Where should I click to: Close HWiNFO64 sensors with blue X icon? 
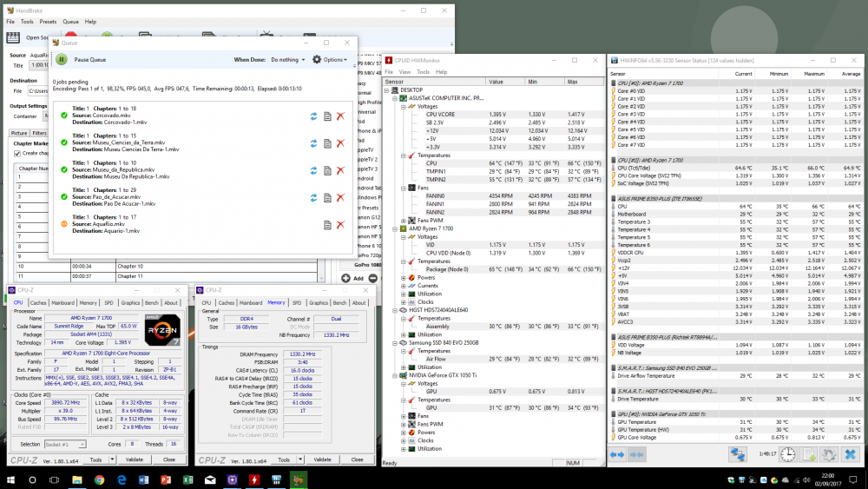tap(851, 454)
